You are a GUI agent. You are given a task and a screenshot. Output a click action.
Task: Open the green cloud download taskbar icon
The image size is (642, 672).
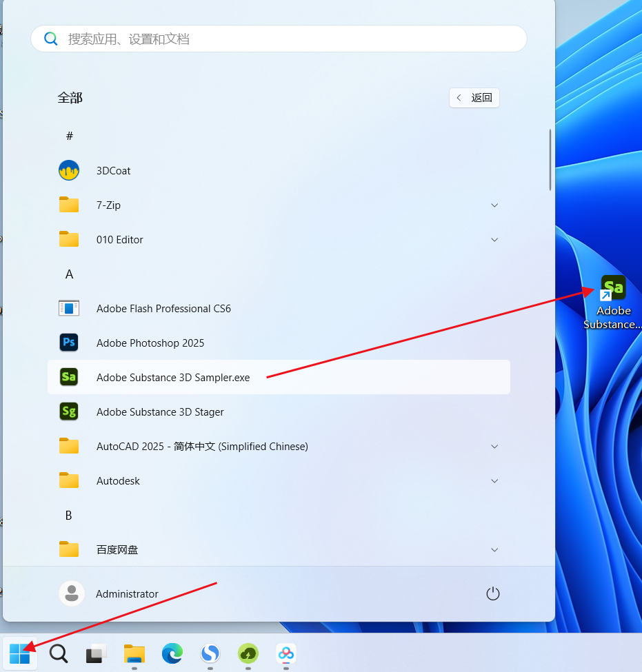[x=248, y=653]
